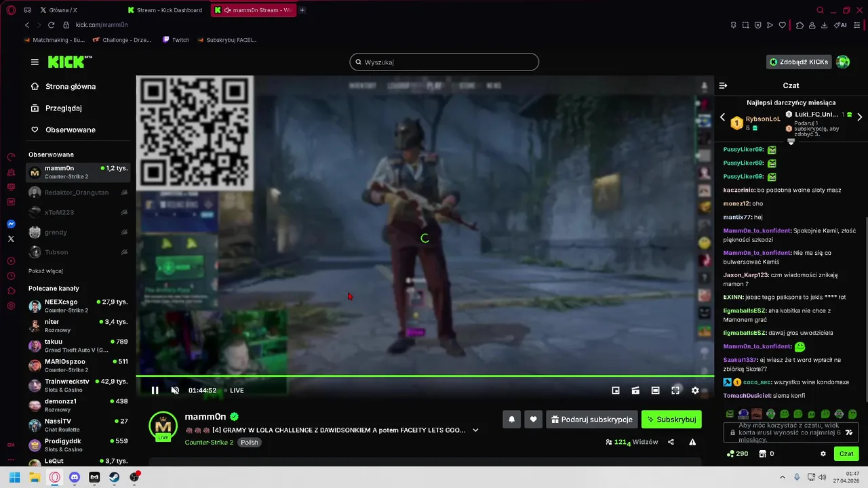868x488 pixels.
Task: Show more followed channels 'Pokaż więcej'
Action: pos(45,271)
